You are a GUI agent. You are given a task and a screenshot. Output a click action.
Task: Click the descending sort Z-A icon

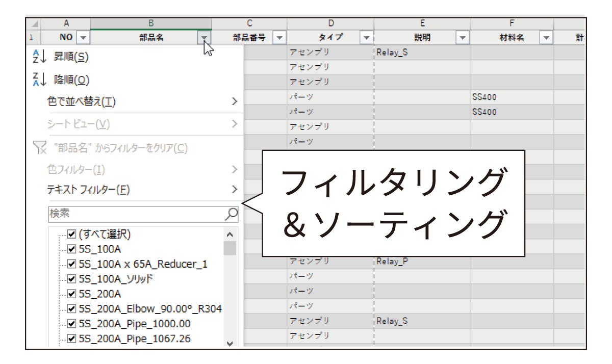pos(39,80)
